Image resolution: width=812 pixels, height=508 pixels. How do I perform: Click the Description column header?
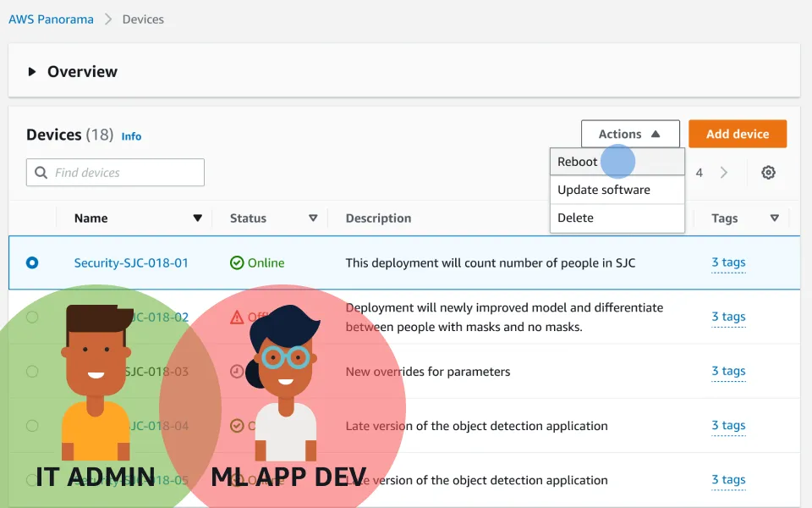point(378,218)
